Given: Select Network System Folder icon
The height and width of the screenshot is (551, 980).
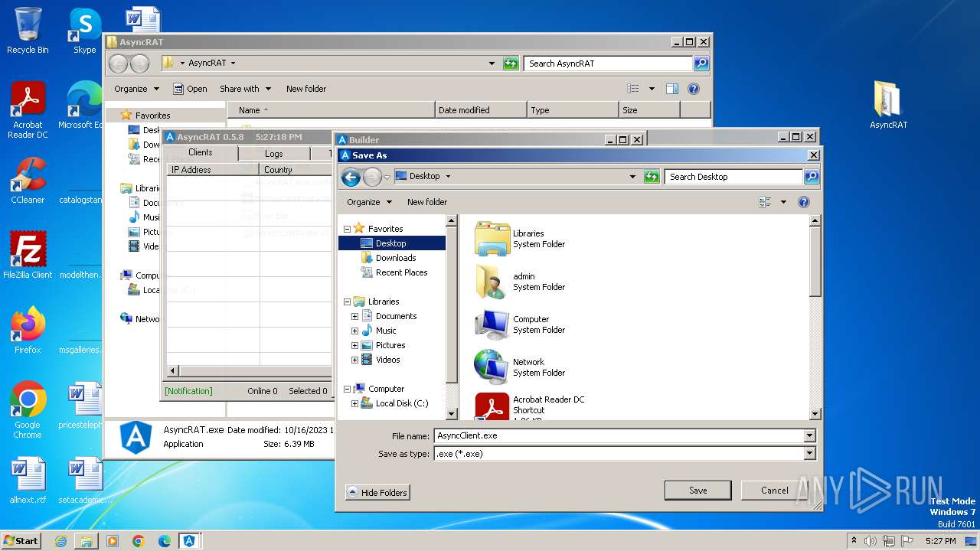Looking at the screenshot, I should click(x=492, y=367).
